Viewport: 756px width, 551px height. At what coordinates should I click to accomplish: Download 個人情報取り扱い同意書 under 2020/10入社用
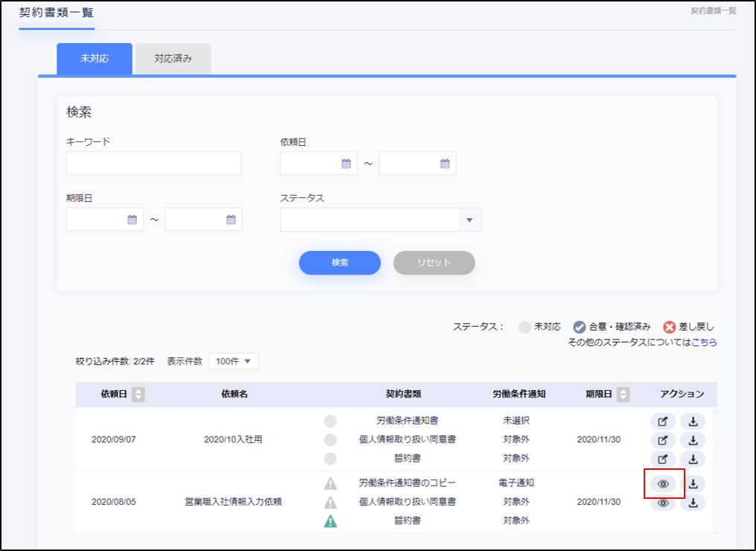[x=693, y=440]
